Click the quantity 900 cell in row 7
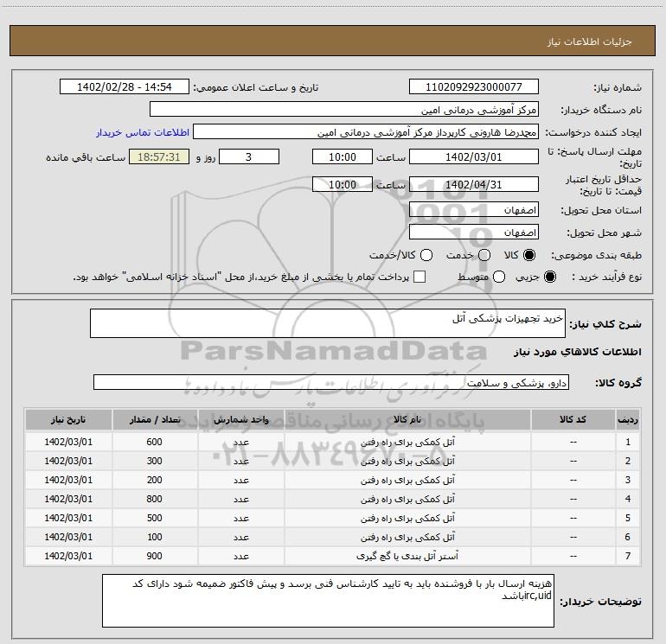The width and height of the screenshot is (666, 644). (x=155, y=556)
